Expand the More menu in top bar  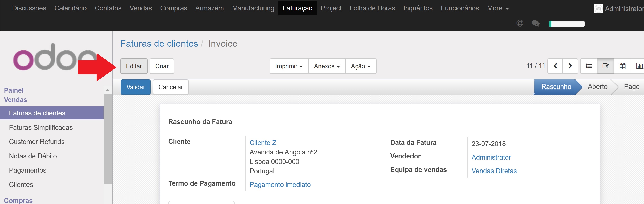pos(498,8)
